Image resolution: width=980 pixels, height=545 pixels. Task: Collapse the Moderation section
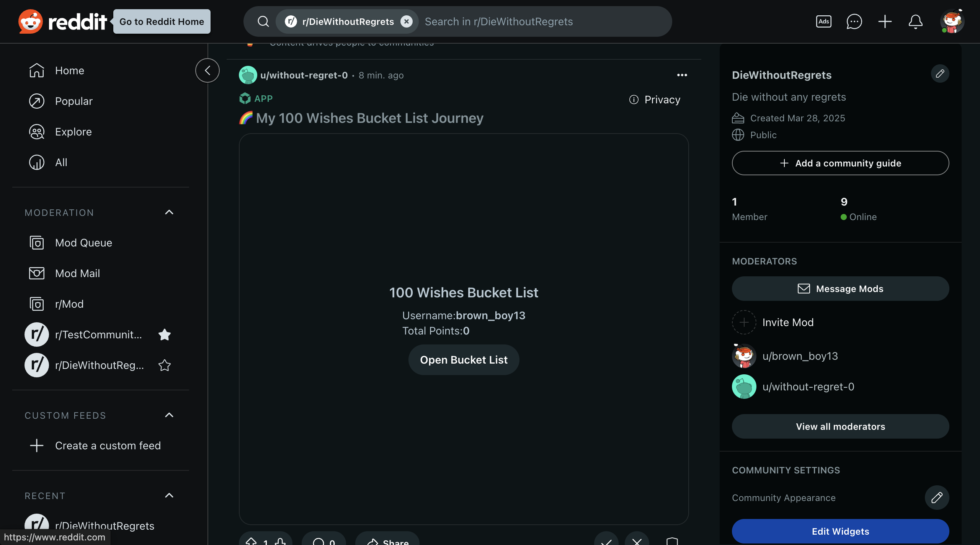[x=169, y=212]
